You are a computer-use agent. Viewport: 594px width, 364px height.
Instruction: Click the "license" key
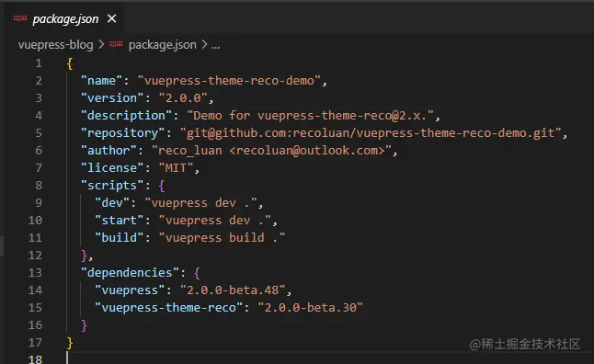pyautogui.click(x=112, y=168)
